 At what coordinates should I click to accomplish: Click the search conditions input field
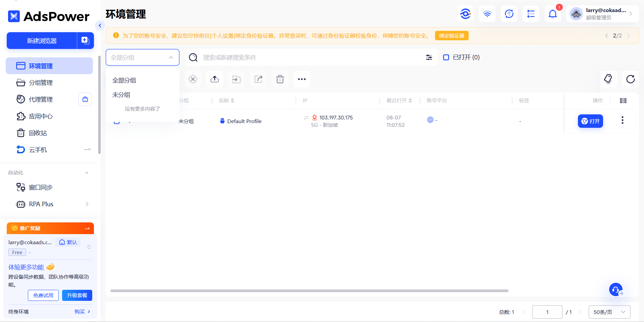311,57
